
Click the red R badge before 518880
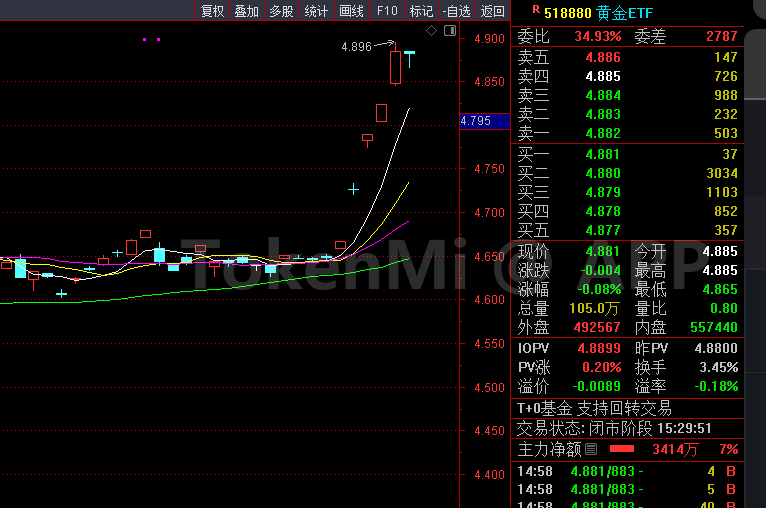pyautogui.click(x=536, y=11)
